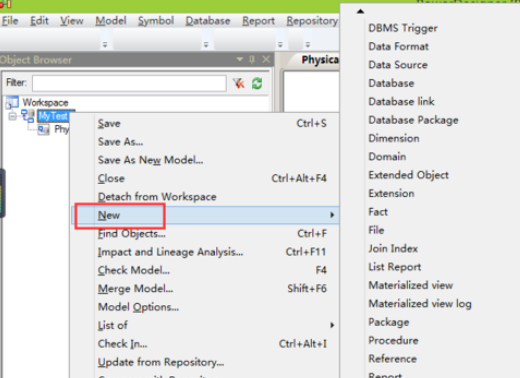Pin the Object Browser panel

252,59
